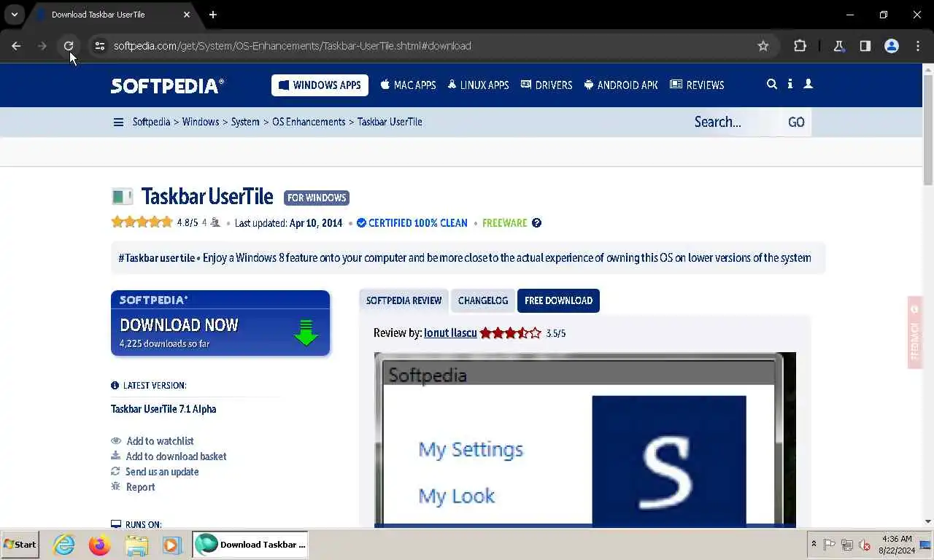Click Taskbar UserTile 7.1 Alpha version text
The width and height of the screenshot is (934, 560).
click(x=163, y=409)
